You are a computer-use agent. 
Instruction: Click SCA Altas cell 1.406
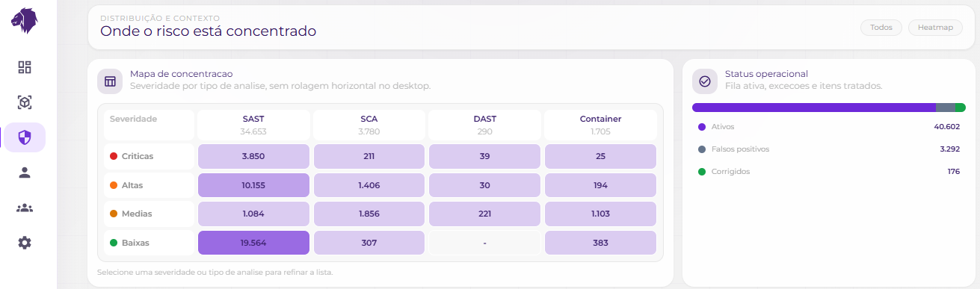[369, 185]
